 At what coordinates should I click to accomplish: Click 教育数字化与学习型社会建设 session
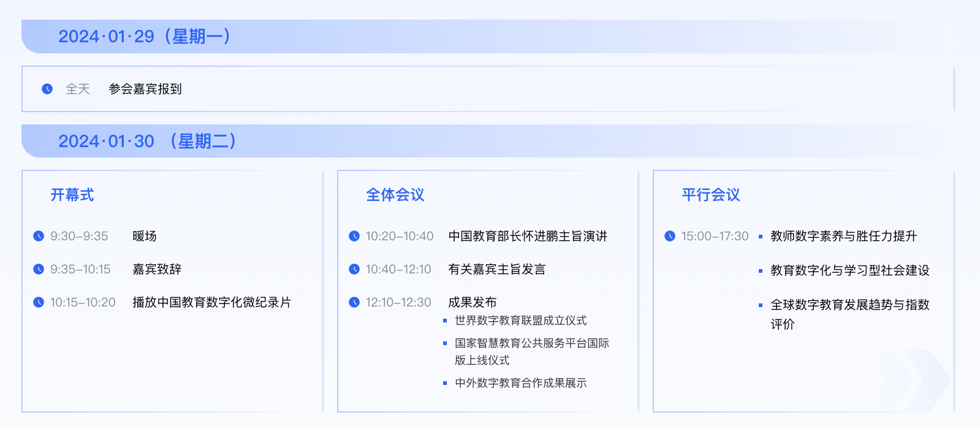(849, 270)
